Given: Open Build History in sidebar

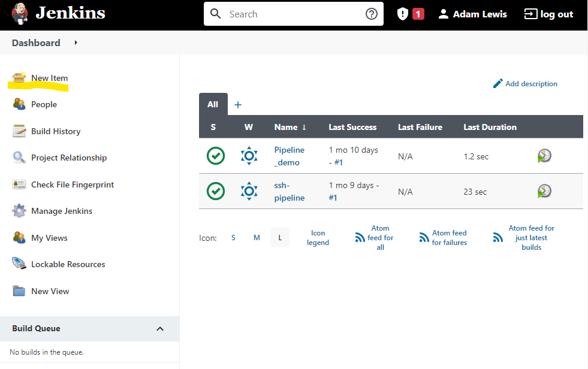Looking at the screenshot, I should [56, 132].
